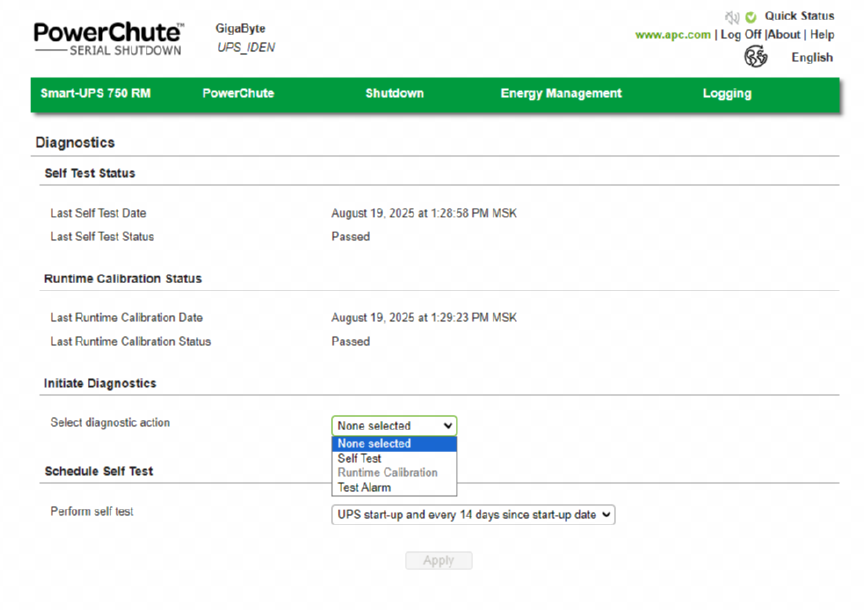The height and width of the screenshot is (610, 864).
Task: Click the Self Test Status heading
Action: coord(90,173)
